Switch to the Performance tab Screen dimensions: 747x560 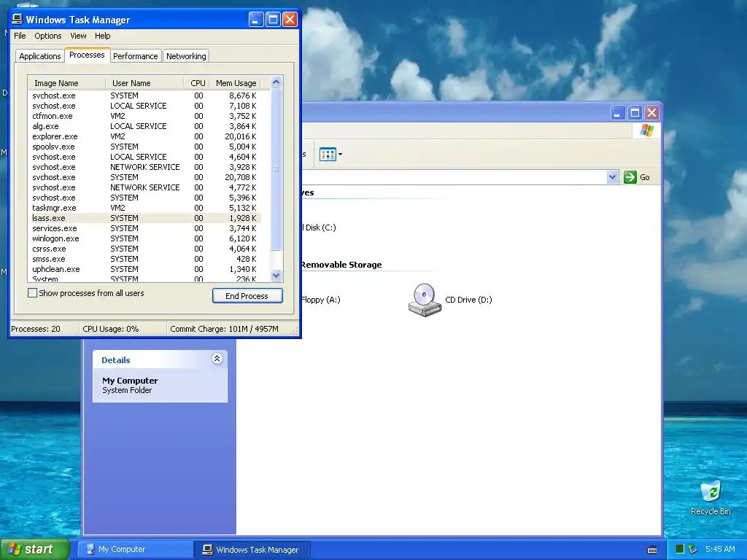point(135,56)
